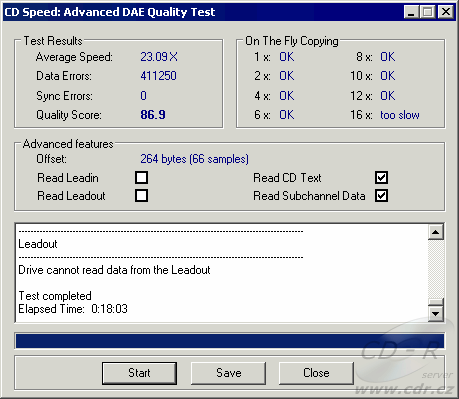Click the OK result beside 10 x
459x399 pixels.
388,76
